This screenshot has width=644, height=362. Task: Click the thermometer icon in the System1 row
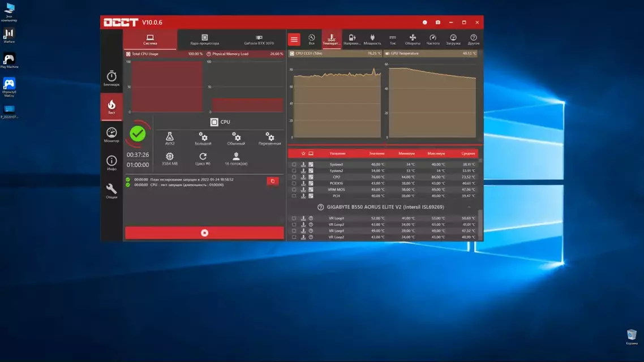pos(303,165)
